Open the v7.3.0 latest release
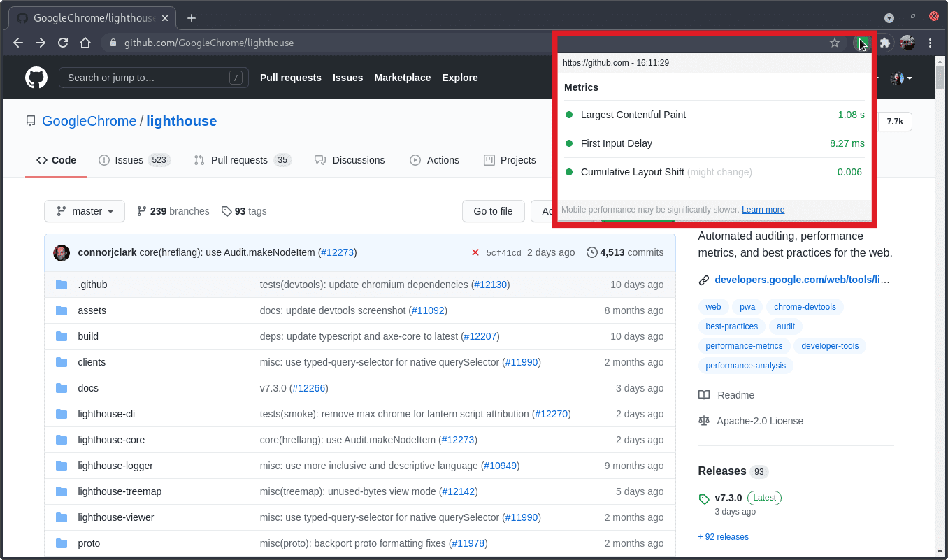Viewport: 948px width, 560px height. point(728,498)
